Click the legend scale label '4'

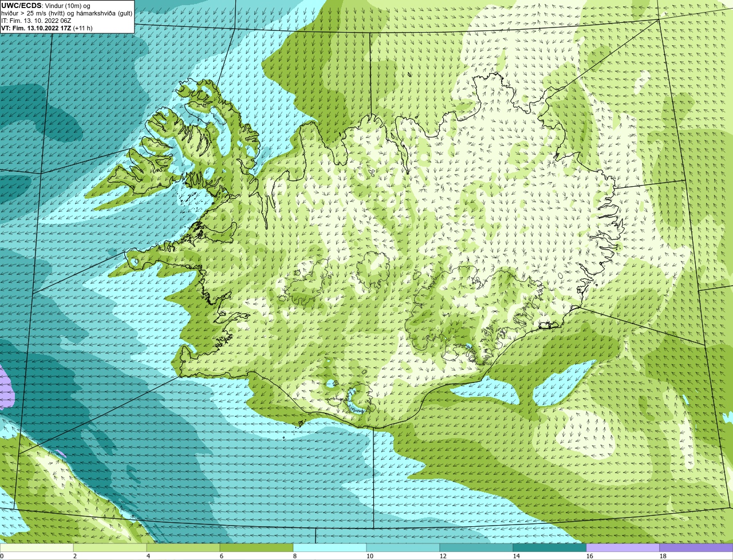148,556
